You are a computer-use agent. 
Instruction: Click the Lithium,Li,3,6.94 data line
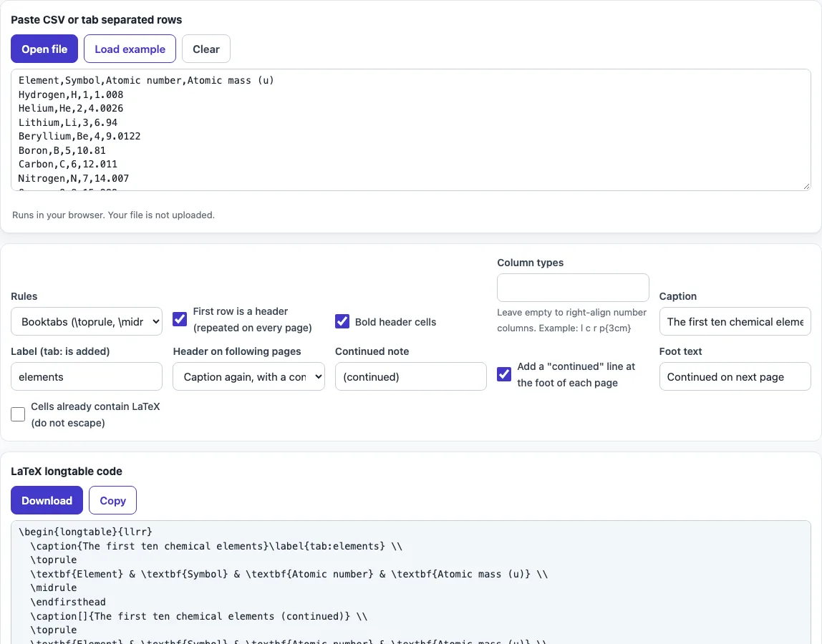pyautogui.click(x=68, y=122)
